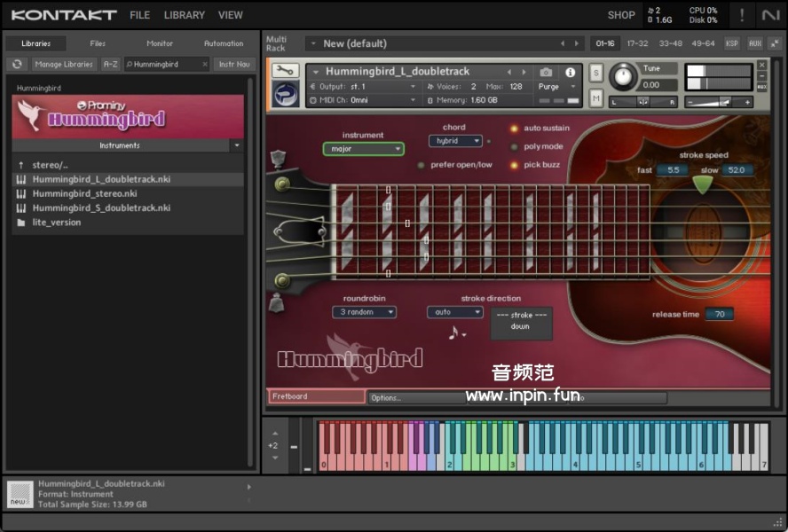Click the camera snapshot icon
The width and height of the screenshot is (788, 532).
(546, 72)
